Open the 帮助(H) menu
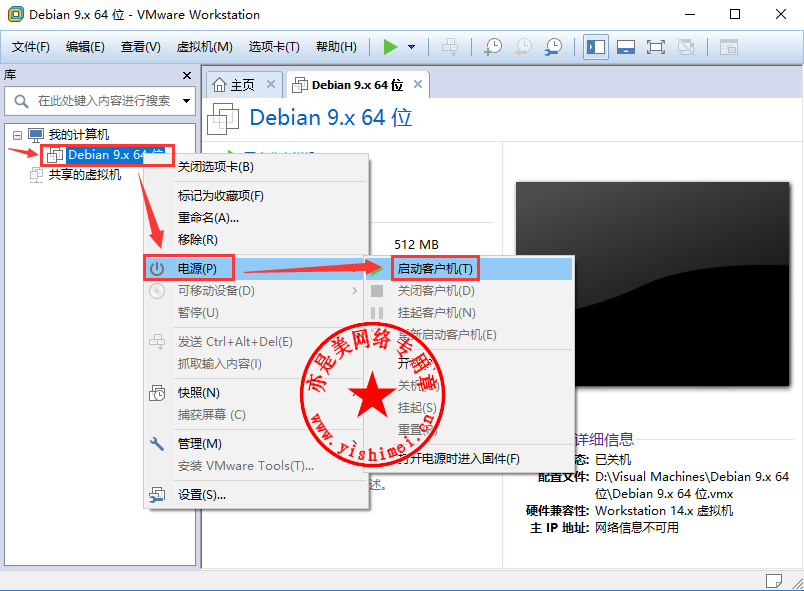The width and height of the screenshot is (804, 591). pyautogui.click(x=336, y=47)
